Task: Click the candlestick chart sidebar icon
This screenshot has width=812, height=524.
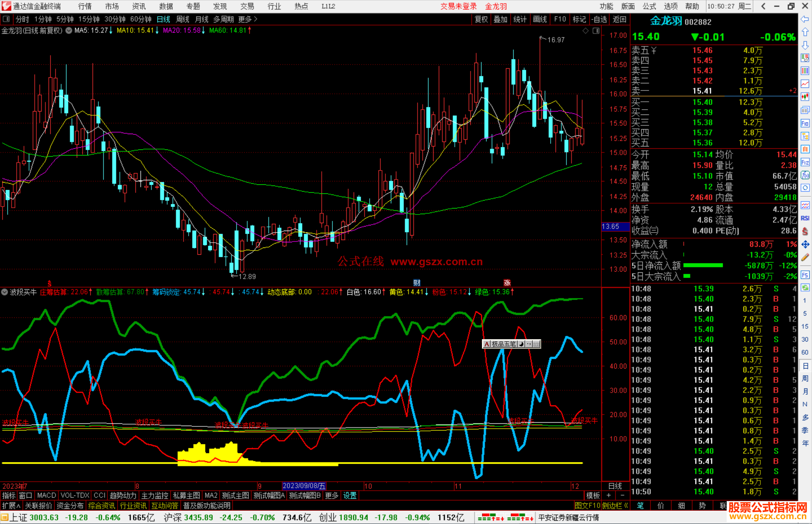Action: [x=805, y=97]
